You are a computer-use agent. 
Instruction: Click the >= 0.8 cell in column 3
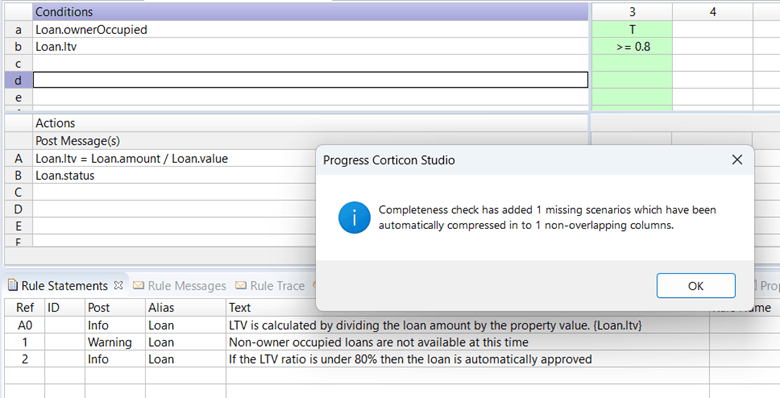pos(632,46)
